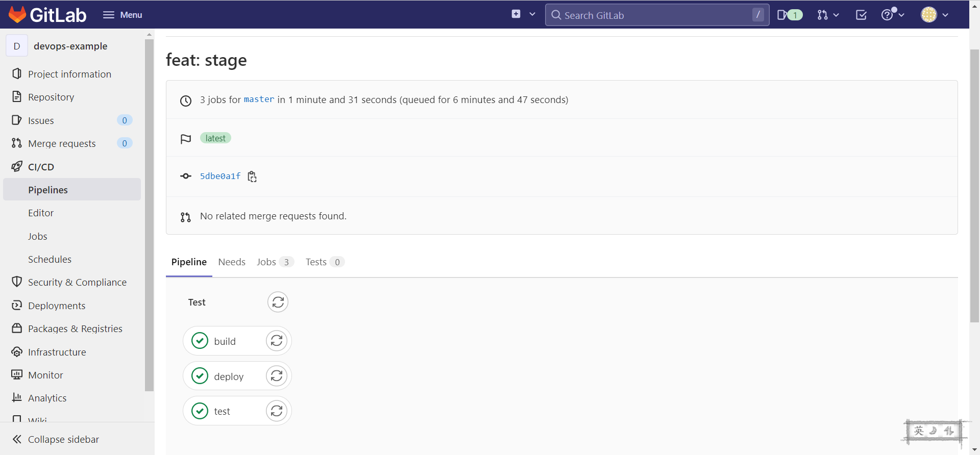Click the latest pipeline badge
The height and width of the screenshot is (455, 980).
[215, 138]
